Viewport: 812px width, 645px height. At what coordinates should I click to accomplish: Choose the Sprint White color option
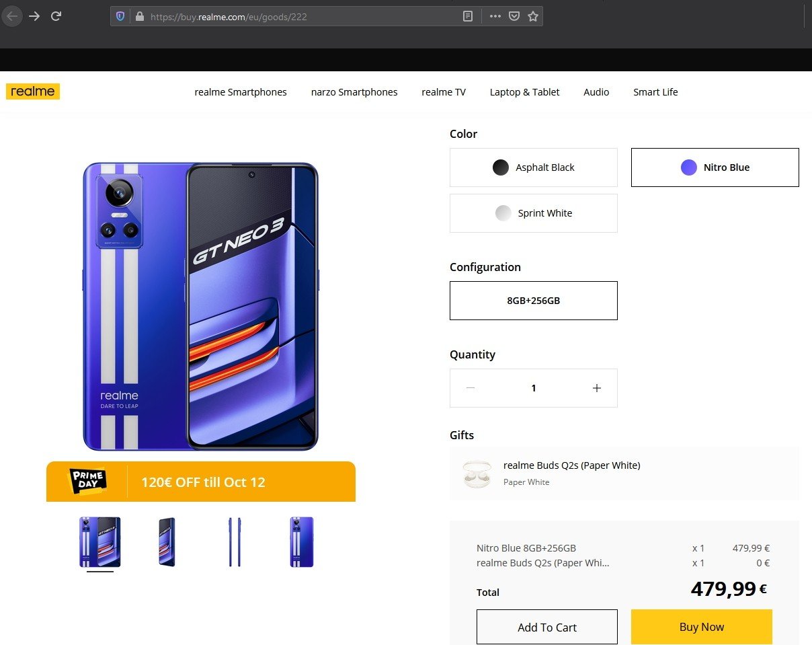(x=534, y=213)
